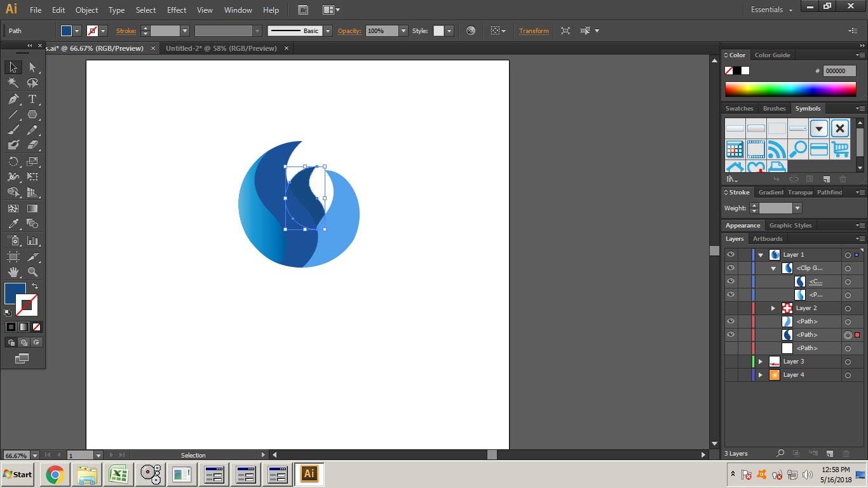Viewport: 868px width, 488px height.
Task: Click the shopping cart symbol in Symbols panel
Action: coord(840,149)
